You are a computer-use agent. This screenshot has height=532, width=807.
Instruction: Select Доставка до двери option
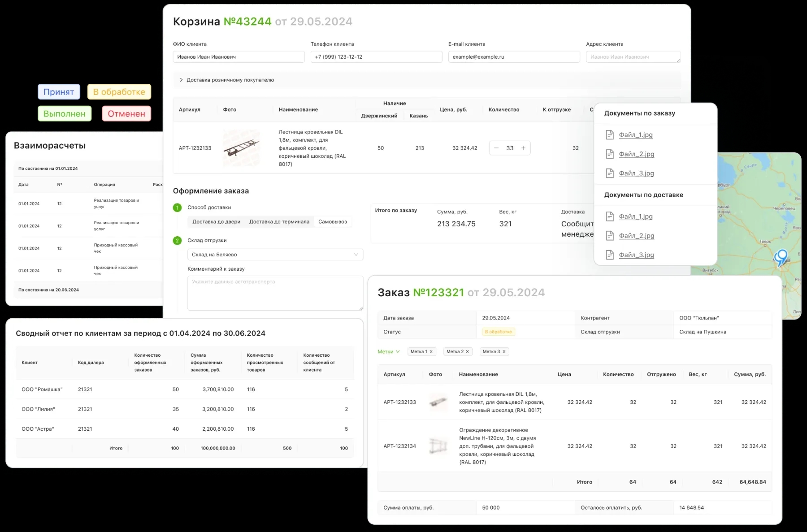click(x=217, y=221)
